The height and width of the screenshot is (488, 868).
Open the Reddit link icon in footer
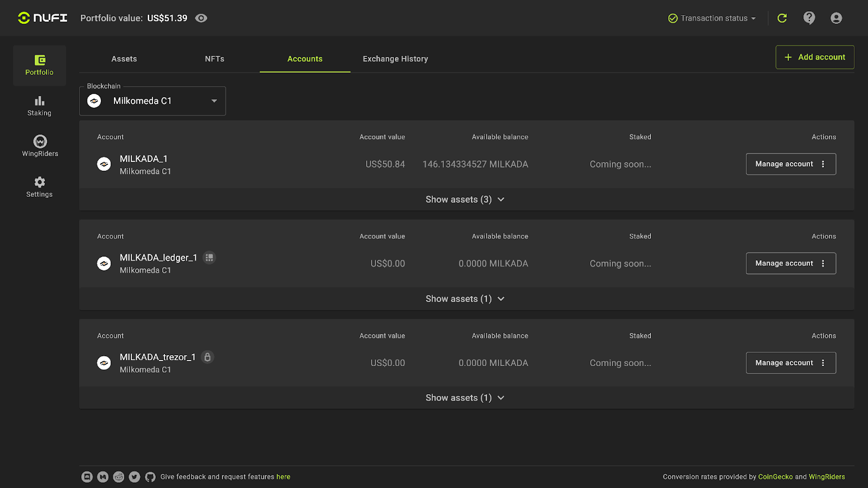(119, 477)
